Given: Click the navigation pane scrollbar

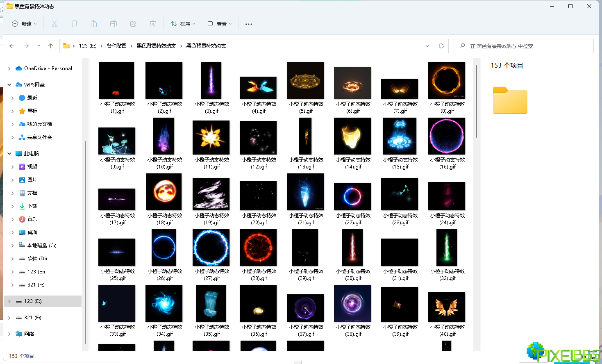Looking at the screenshot, I should tap(85, 242).
